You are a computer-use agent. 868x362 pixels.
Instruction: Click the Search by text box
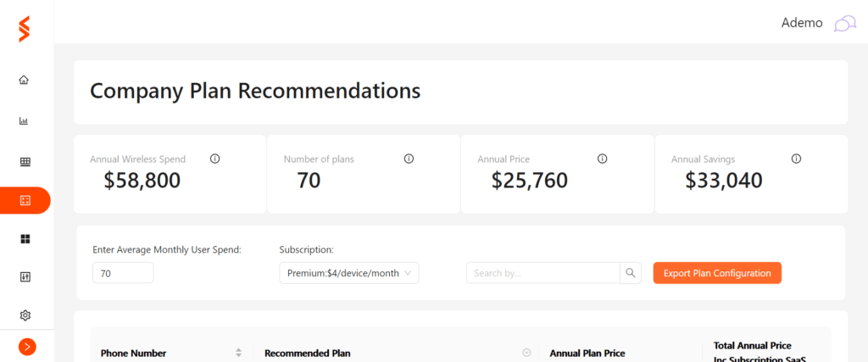(542, 273)
